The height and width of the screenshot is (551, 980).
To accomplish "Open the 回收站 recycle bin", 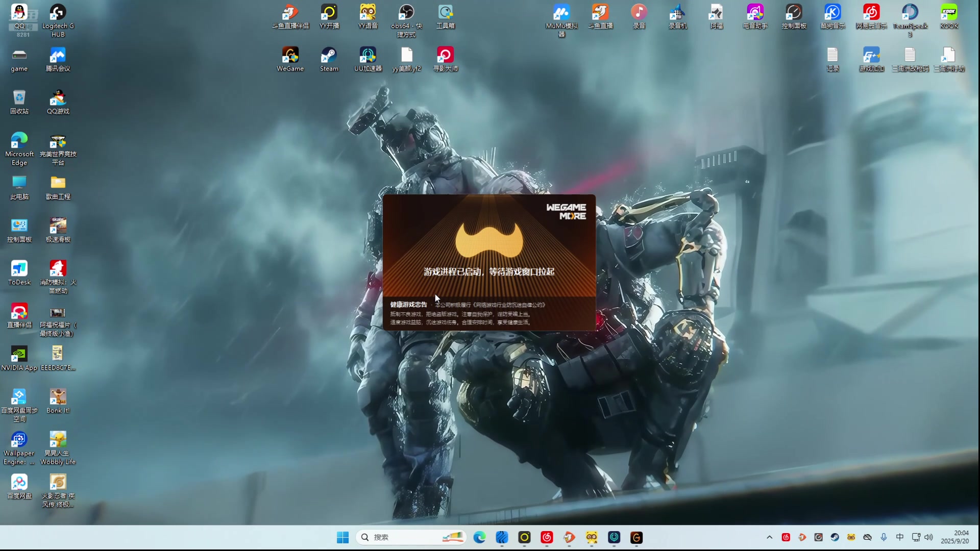I will pos(19,102).
